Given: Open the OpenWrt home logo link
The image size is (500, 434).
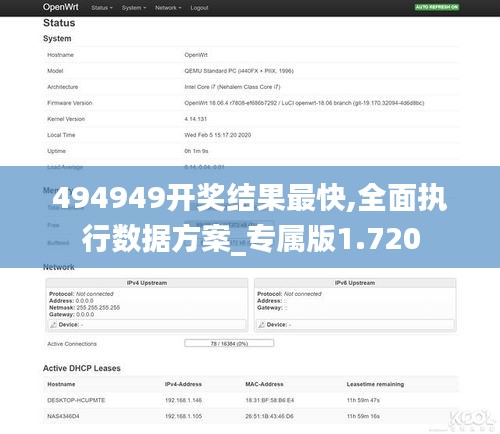Looking at the screenshot, I should tap(61, 7).
